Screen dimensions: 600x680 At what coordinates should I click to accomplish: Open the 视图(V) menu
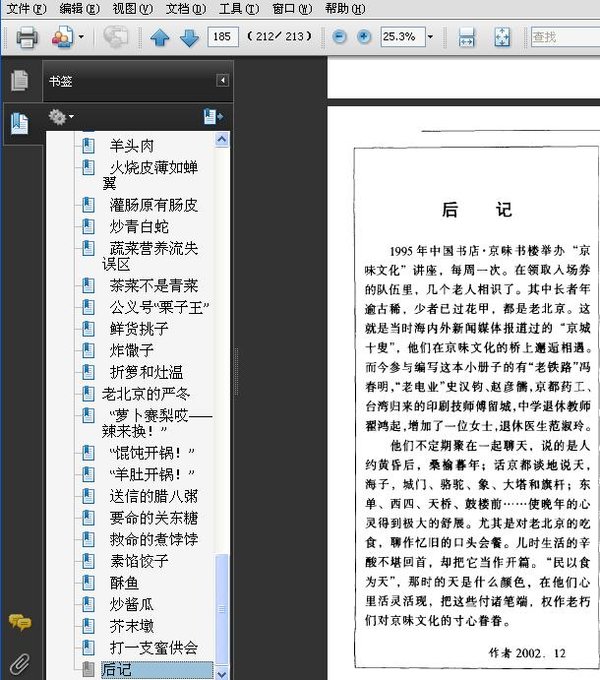click(x=133, y=8)
